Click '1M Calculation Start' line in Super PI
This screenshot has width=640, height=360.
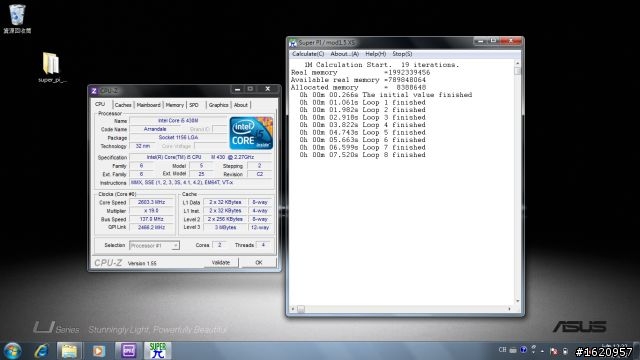[381, 64]
